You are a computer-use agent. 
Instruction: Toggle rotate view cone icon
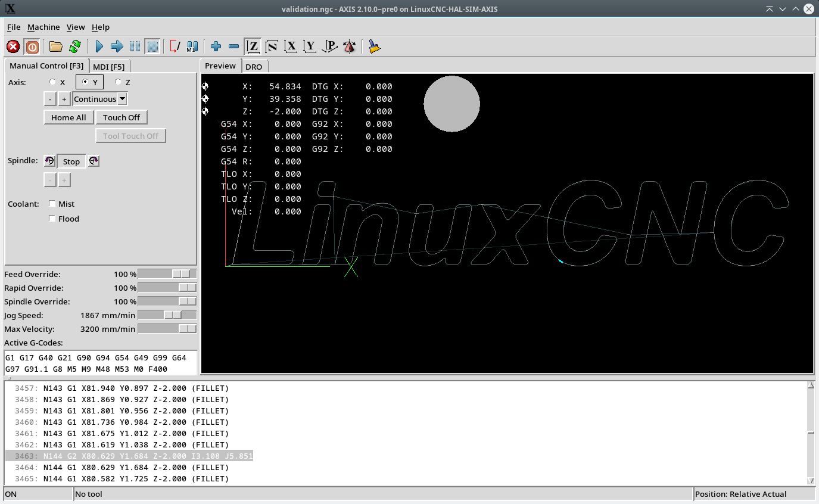tap(350, 46)
